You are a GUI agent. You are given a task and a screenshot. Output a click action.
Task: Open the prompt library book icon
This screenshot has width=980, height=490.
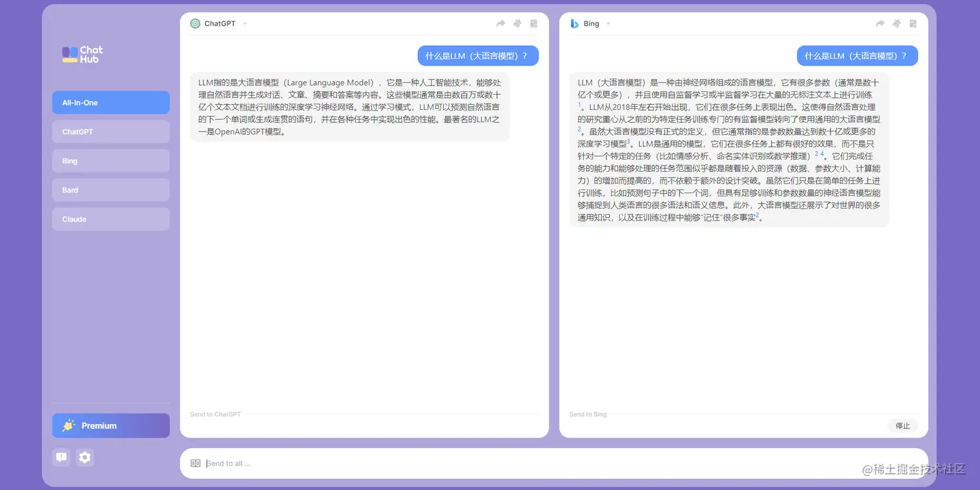point(195,463)
